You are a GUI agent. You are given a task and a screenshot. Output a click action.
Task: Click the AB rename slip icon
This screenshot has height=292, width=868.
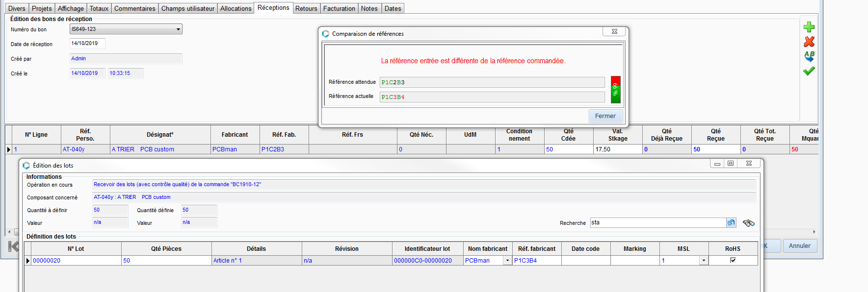[809, 56]
